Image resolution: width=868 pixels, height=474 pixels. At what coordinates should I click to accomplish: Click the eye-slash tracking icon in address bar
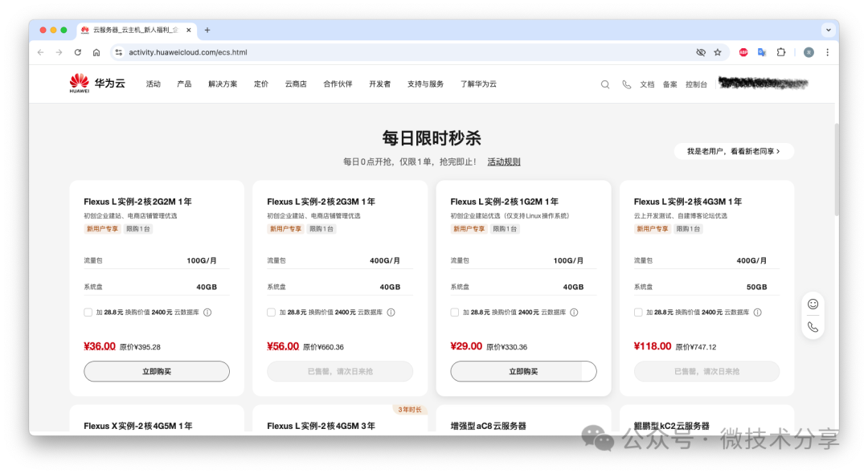tap(701, 52)
